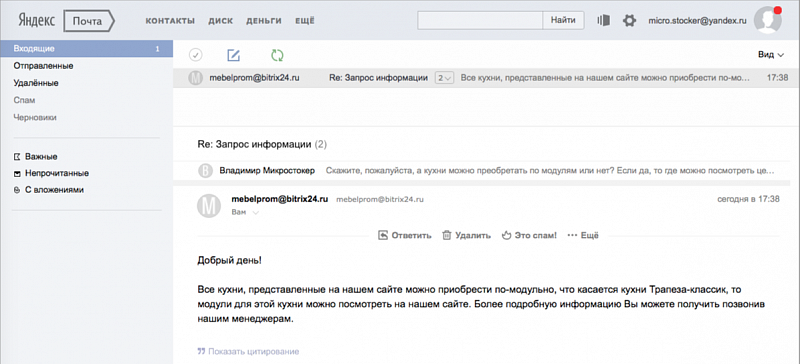Image resolution: width=800 pixels, height=364 pixels.
Task: Click Показать цитирование link
Action: (x=248, y=351)
